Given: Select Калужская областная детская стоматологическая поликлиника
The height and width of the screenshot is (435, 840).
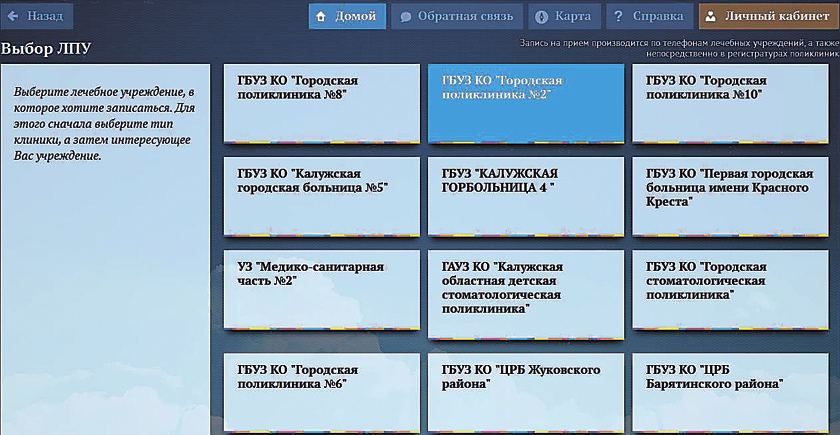Looking at the screenshot, I should (525, 290).
